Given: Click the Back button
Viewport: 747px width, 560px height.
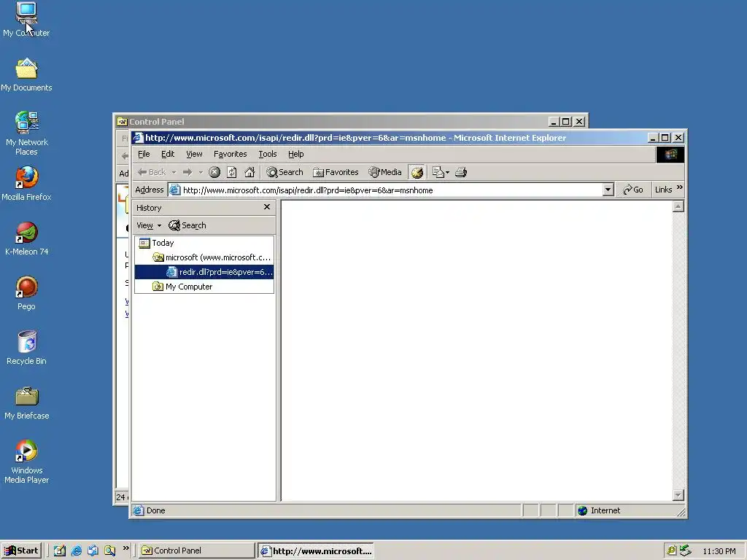Looking at the screenshot, I should (152, 172).
